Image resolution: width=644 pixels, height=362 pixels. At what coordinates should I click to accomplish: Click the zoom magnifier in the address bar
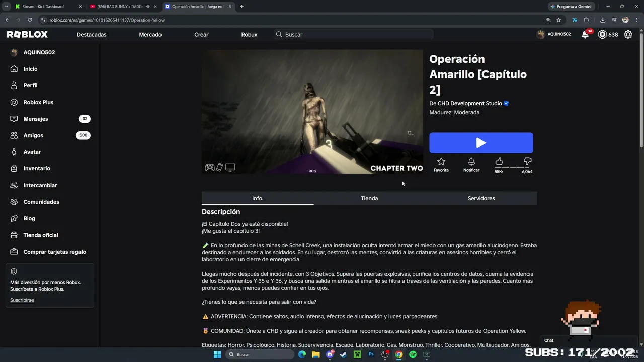coord(548,20)
